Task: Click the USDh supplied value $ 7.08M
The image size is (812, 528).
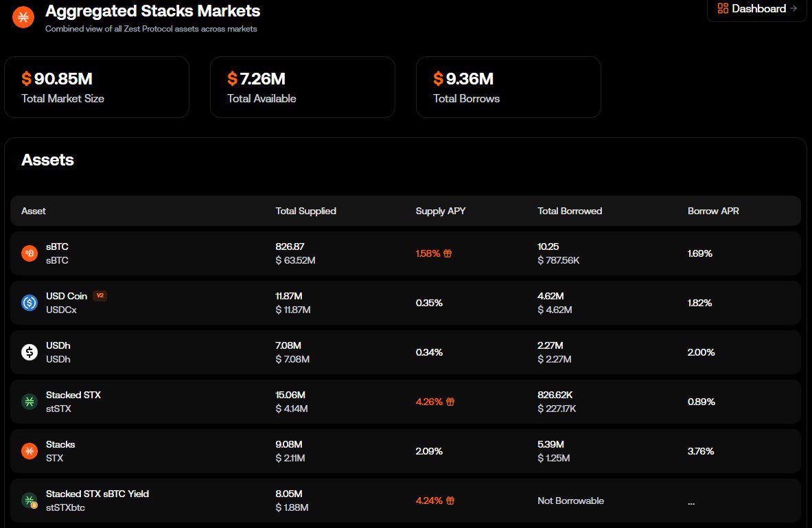Action: tap(292, 359)
